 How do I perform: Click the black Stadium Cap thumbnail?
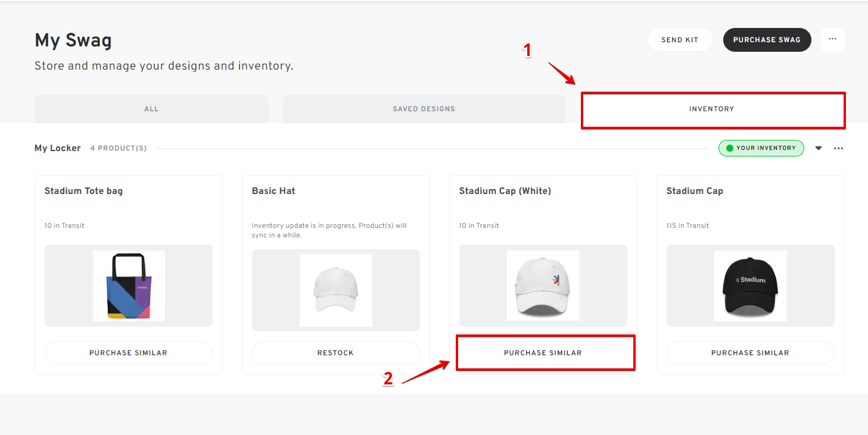click(x=750, y=286)
